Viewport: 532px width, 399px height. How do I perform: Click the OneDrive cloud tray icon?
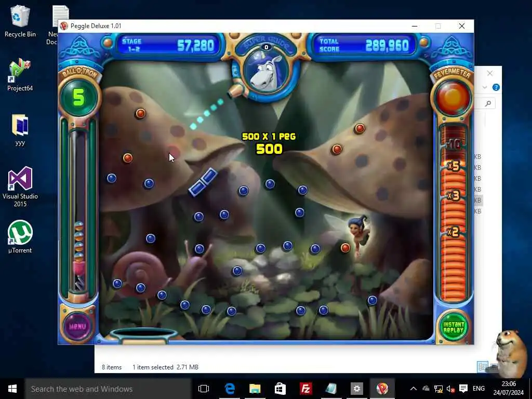coord(426,389)
